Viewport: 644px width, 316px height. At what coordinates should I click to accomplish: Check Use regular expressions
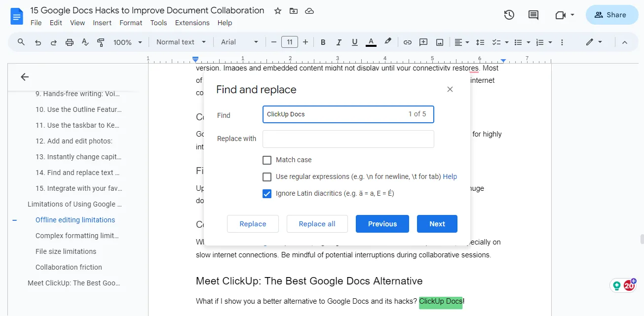267,176
